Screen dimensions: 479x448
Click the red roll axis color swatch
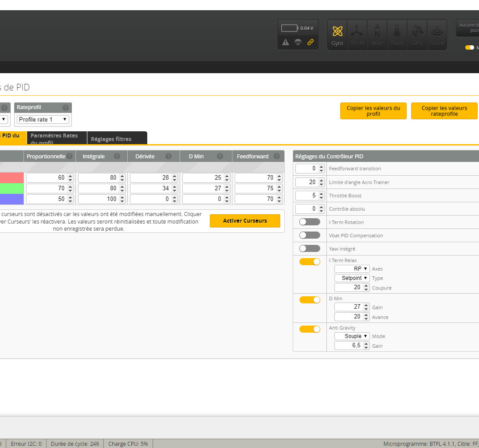click(x=12, y=178)
